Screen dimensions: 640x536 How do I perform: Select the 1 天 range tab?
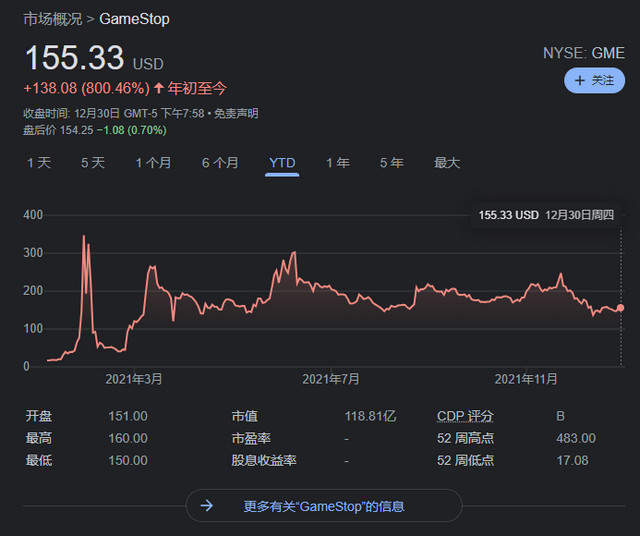pyautogui.click(x=39, y=163)
